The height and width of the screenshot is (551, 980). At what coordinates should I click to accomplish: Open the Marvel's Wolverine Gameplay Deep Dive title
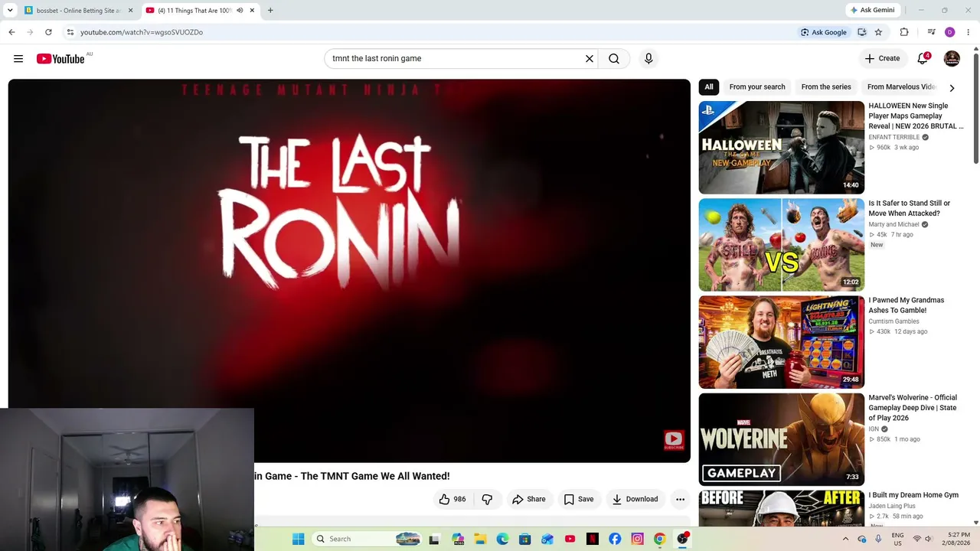pos(913,408)
